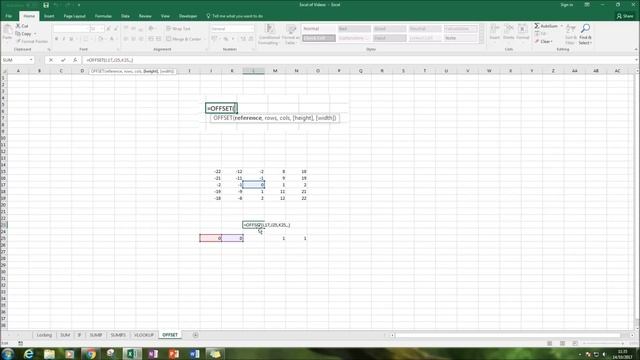Expand the cell styles gallery
The height and width of the screenshot is (360, 640).
481,40
